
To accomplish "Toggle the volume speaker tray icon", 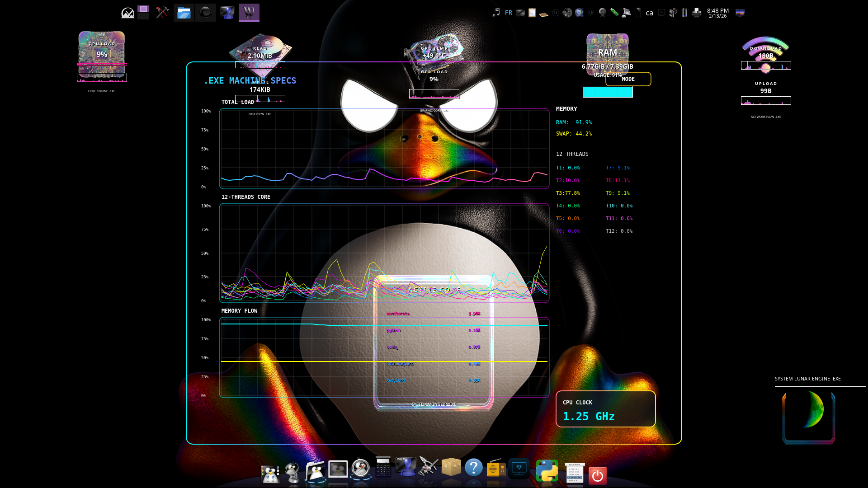I will (x=567, y=13).
